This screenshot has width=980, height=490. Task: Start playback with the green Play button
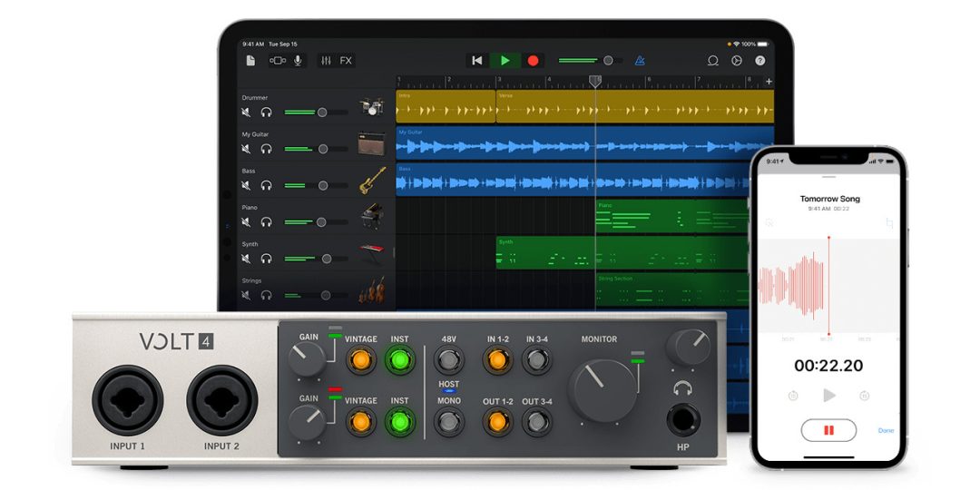(x=505, y=61)
